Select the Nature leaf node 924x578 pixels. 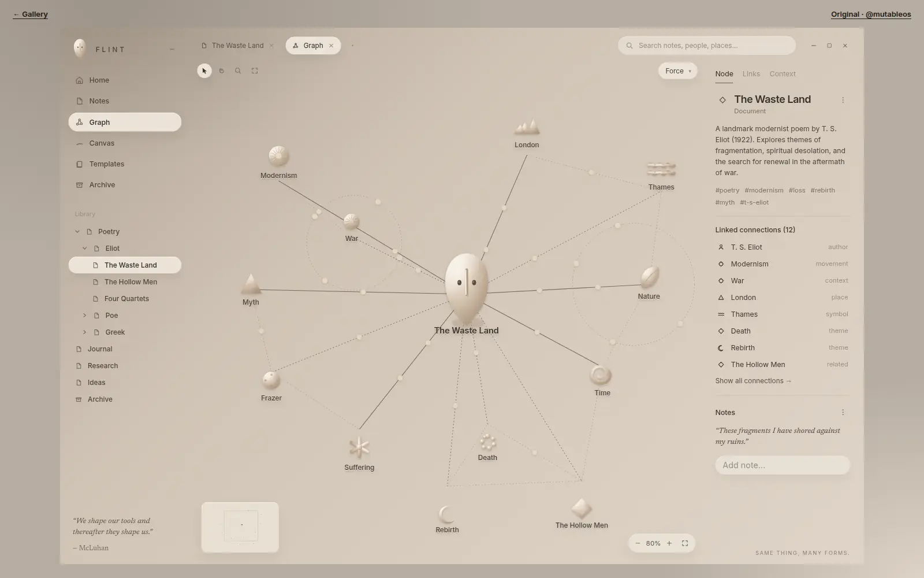coord(649,277)
